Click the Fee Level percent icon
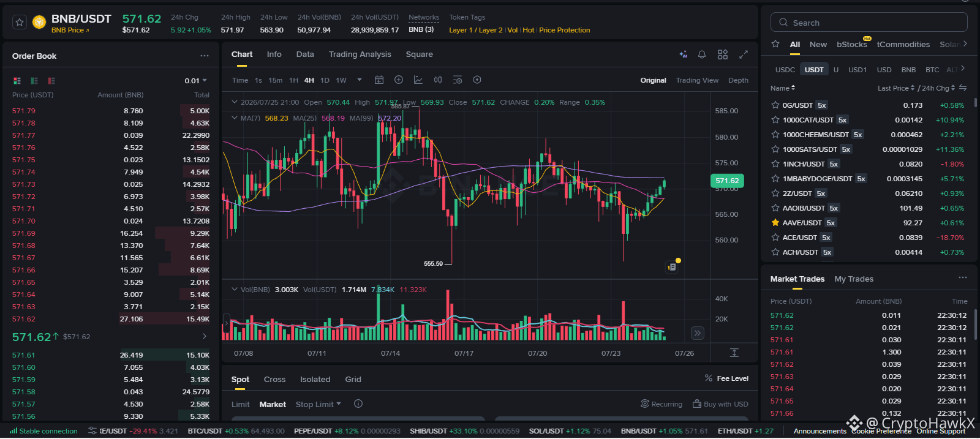Screen dimensions: 980x439 click(x=709, y=378)
